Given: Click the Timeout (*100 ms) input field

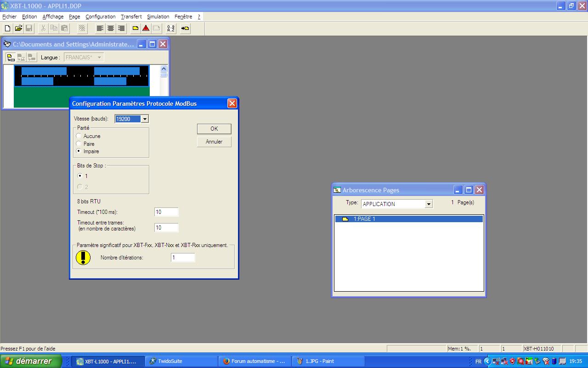Looking at the screenshot, I should pyautogui.click(x=166, y=212).
